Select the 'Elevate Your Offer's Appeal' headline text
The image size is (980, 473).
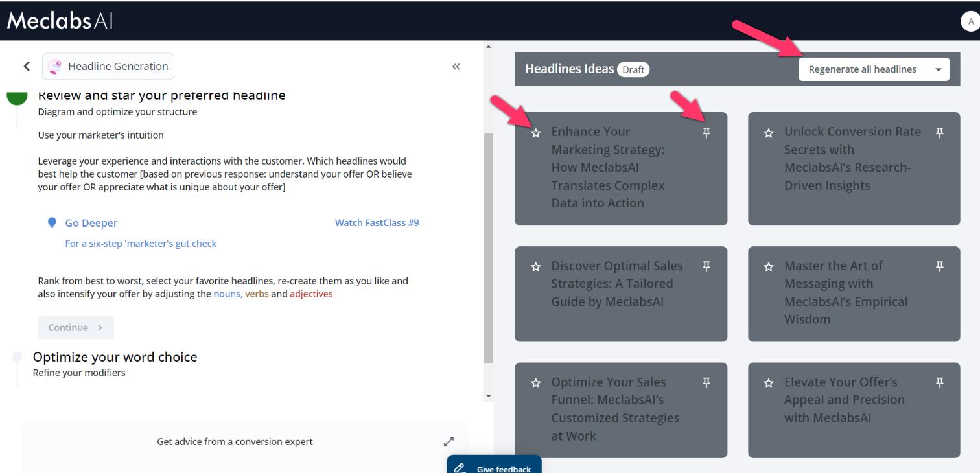(845, 400)
